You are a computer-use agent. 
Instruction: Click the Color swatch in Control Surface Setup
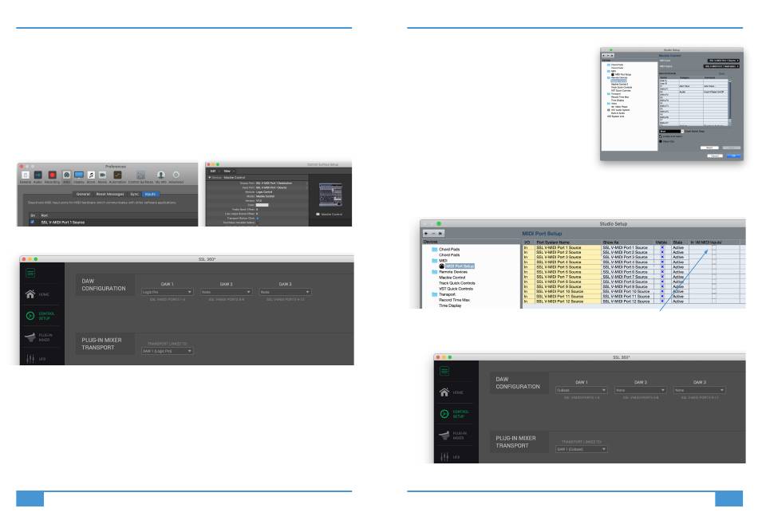262,205
